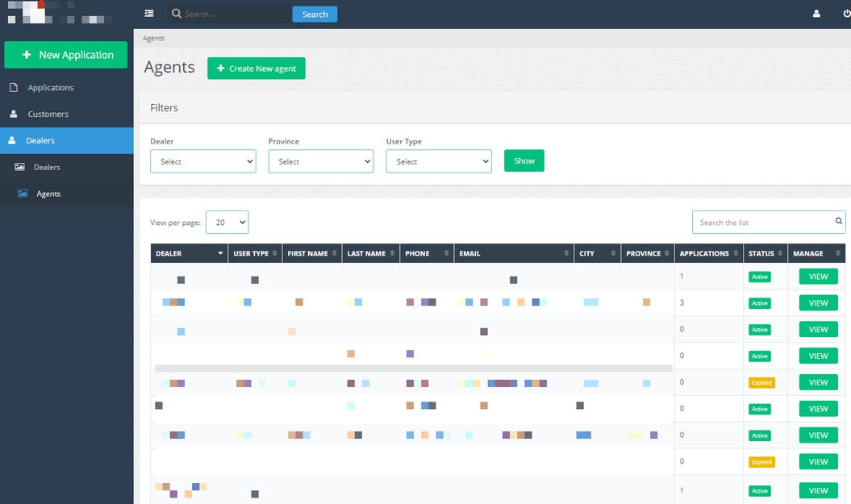Sort table by Dealer column arrow
The height and width of the screenshot is (504, 851).
(220, 253)
